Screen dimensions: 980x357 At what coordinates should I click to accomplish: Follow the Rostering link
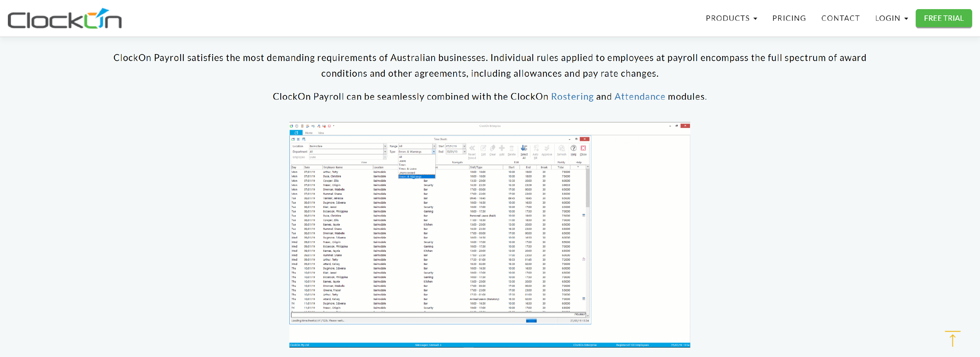pos(572,97)
